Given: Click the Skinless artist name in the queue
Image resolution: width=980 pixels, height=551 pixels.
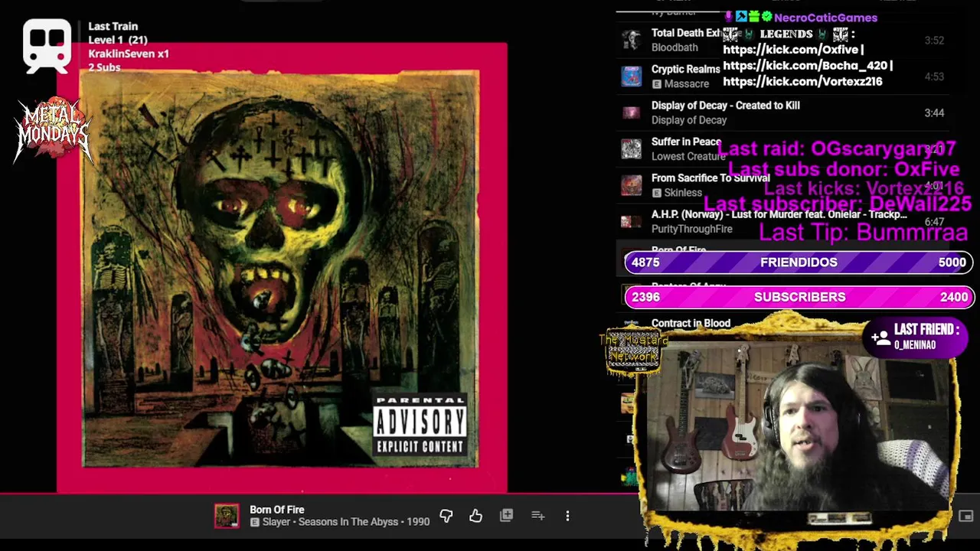Looking at the screenshot, I should point(683,193).
